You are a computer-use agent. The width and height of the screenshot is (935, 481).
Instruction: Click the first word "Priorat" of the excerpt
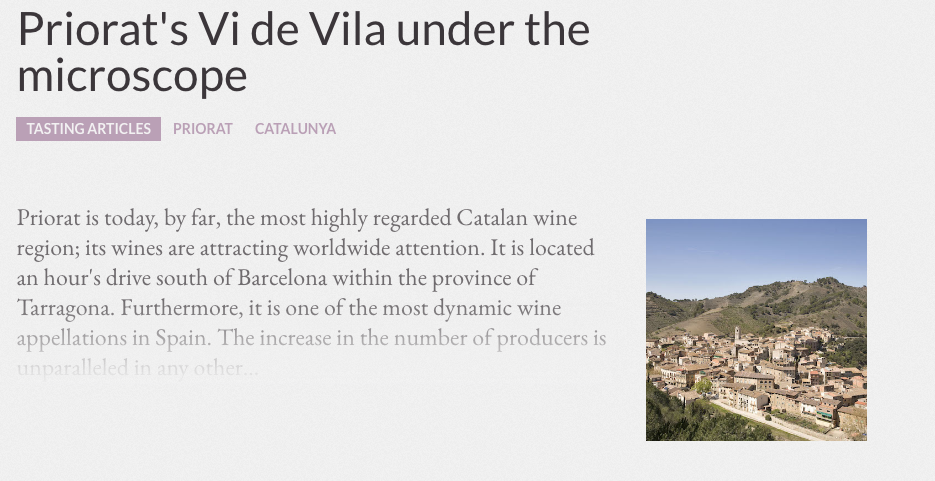[x=48, y=218]
